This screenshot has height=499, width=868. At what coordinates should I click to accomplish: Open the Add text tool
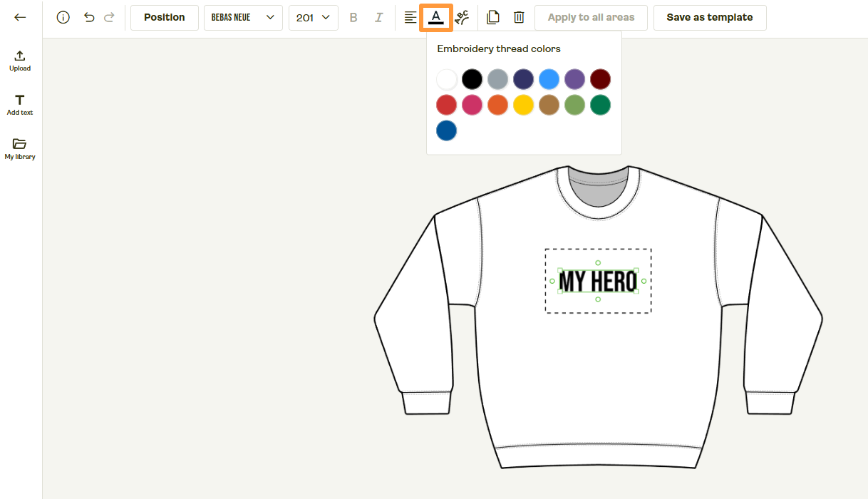click(x=19, y=103)
